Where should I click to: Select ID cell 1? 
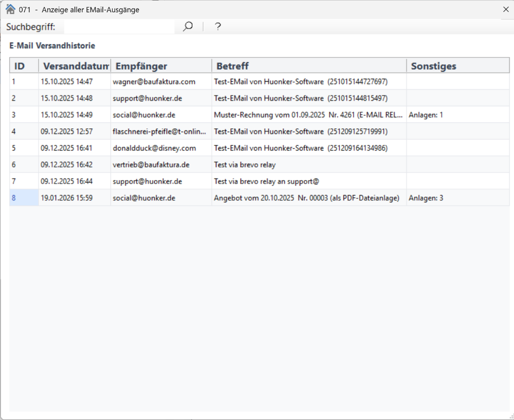[24, 82]
